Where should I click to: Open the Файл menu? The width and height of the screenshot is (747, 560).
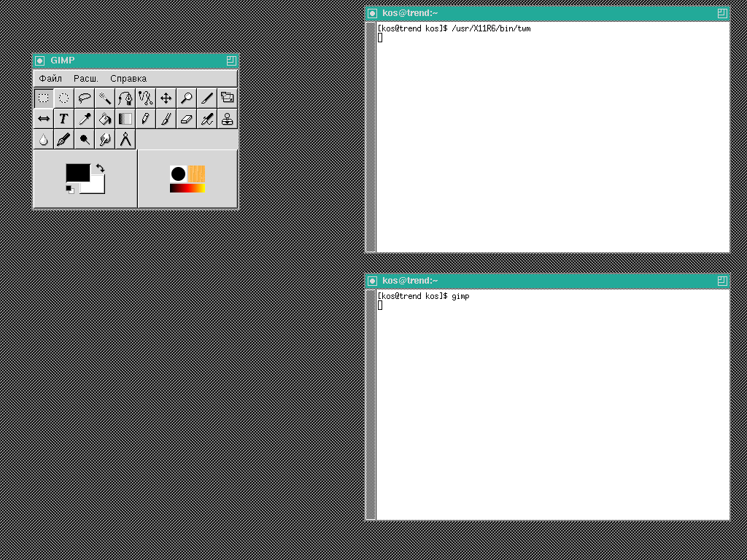(50, 78)
